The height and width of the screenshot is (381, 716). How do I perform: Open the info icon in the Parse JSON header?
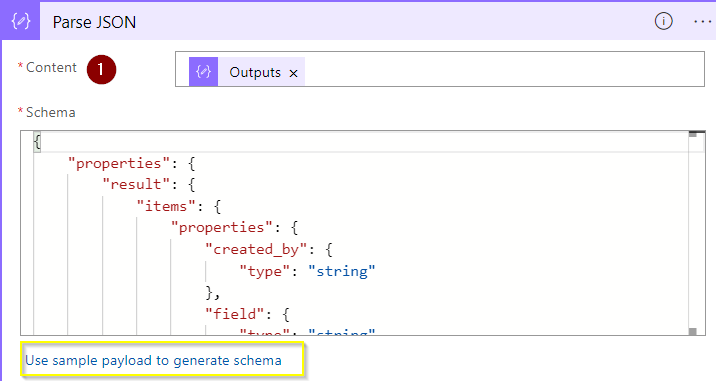(x=663, y=21)
